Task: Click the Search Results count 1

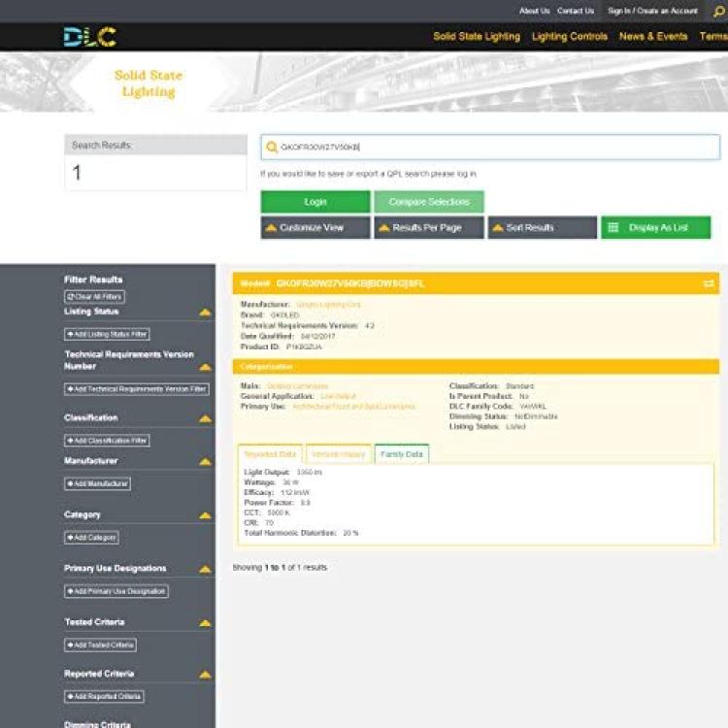Action: point(77,173)
